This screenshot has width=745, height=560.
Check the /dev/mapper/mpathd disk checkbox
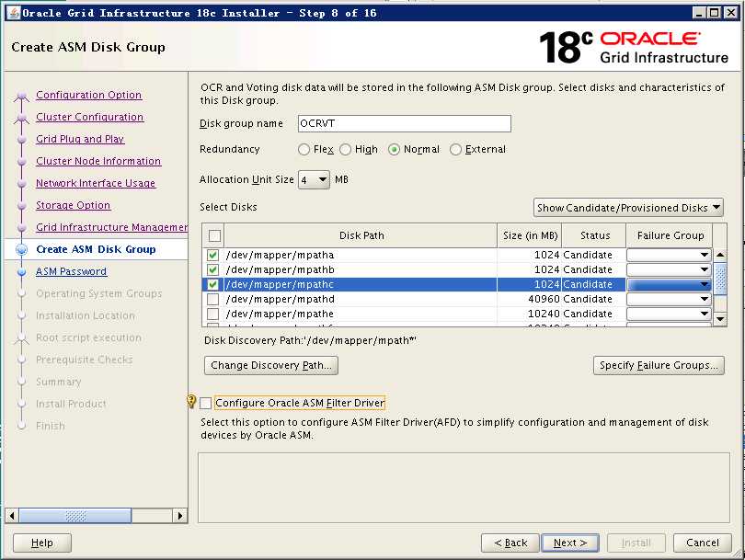212,299
